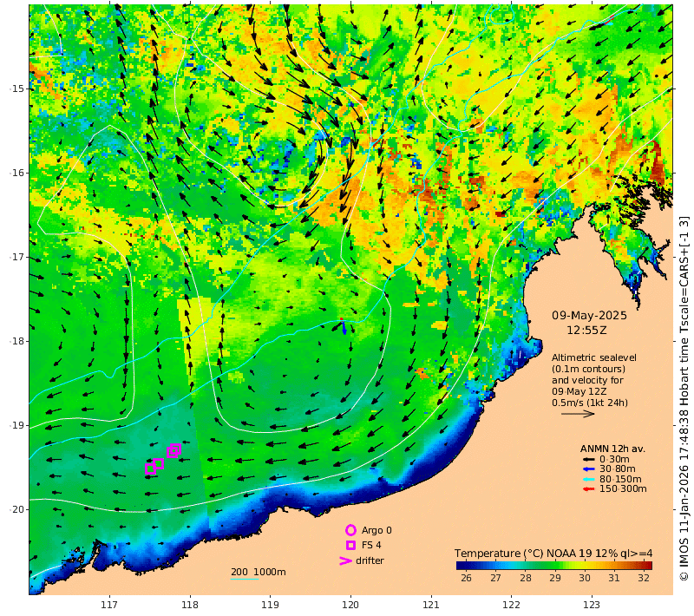Viewport: 694px width, 616px height.
Task: Click the latitude axis label -20
Action: pyautogui.click(x=16, y=509)
